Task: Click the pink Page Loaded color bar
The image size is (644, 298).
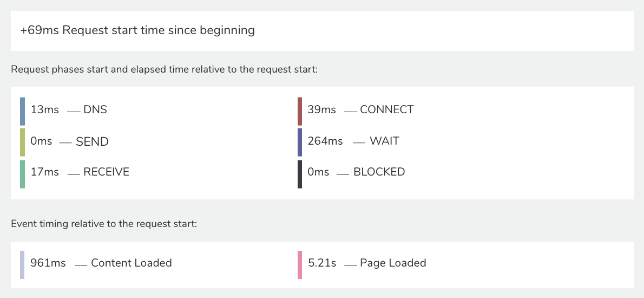Action: (300, 265)
